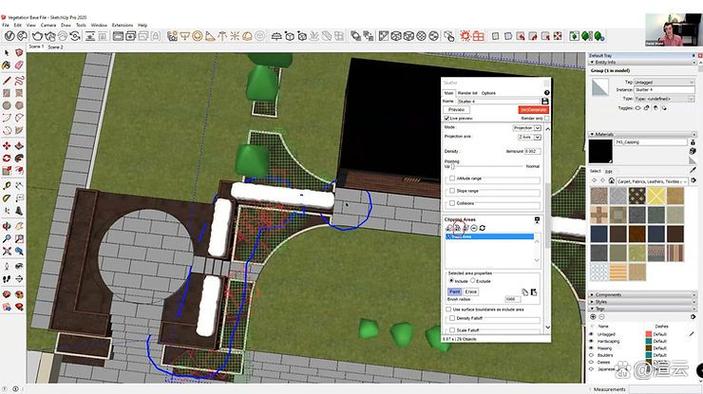Click the materials Details arrow icon

(693, 181)
